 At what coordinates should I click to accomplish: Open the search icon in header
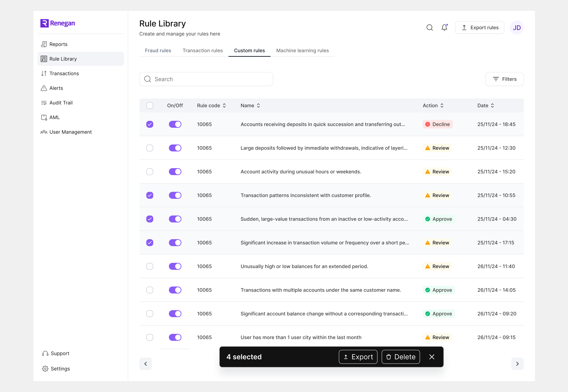(429, 28)
